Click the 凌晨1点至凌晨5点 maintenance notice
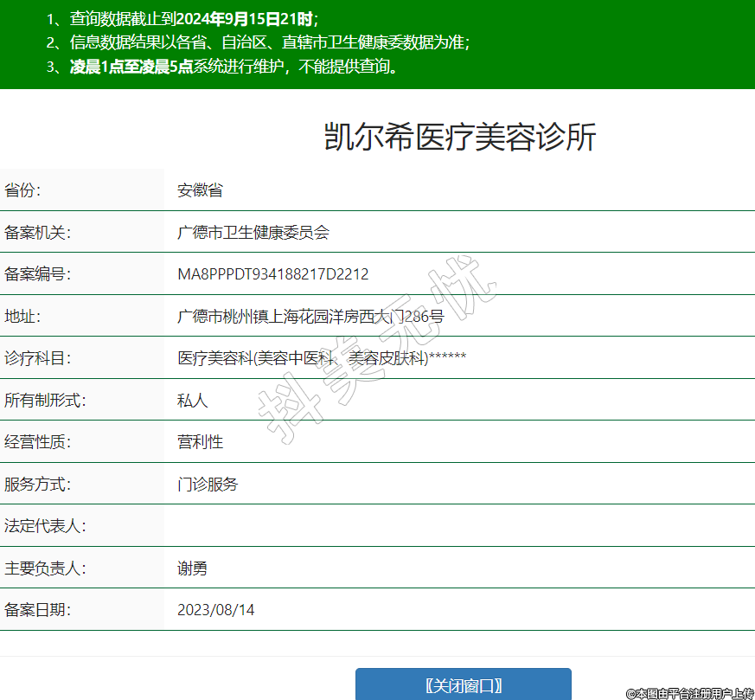 [234, 67]
